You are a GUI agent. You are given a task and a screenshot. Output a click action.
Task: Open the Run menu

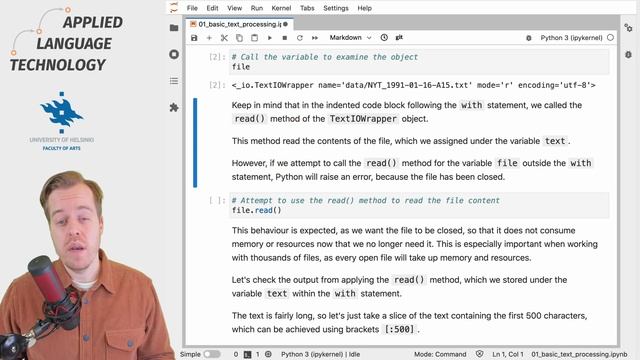pyautogui.click(x=257, y=8)
